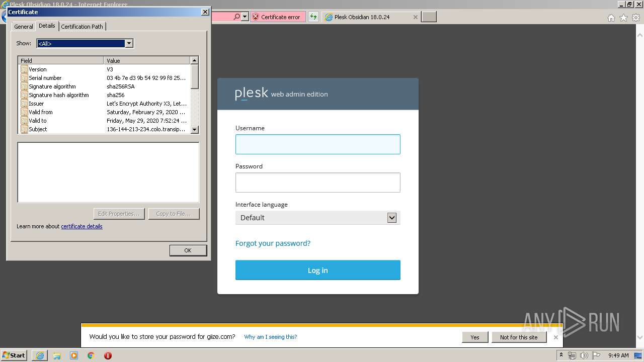Screen dimensions: 644x362
Task: Click the Signature algorithm field icon
Action: click(24, 86)
